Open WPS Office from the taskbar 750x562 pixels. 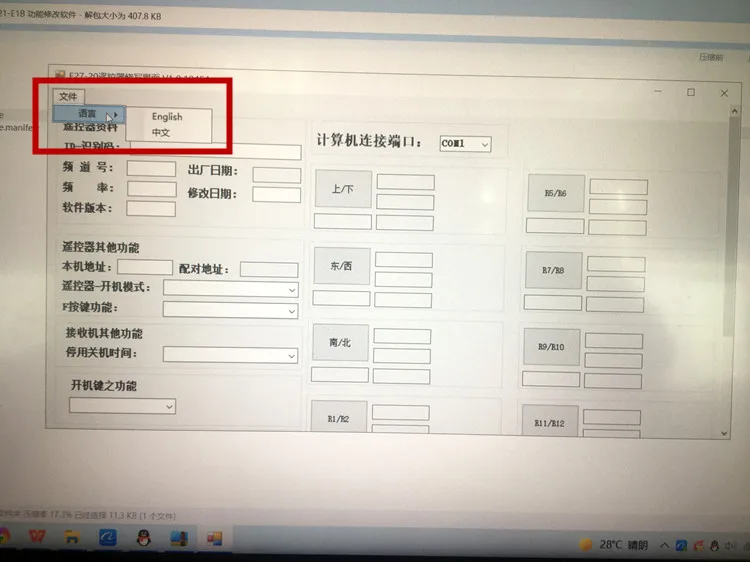point(37,536)
